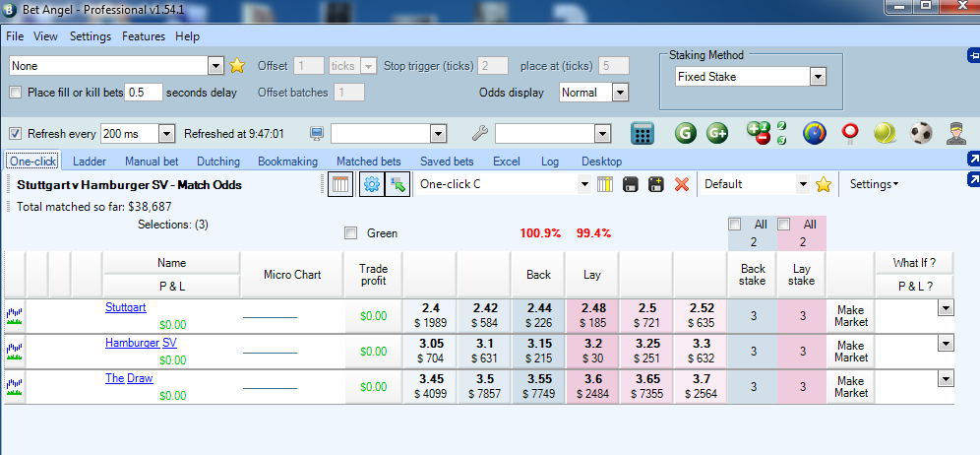980x455 pixels.
Task: Toggle the Refresh every checkbox
Action: tap(16, 133)
